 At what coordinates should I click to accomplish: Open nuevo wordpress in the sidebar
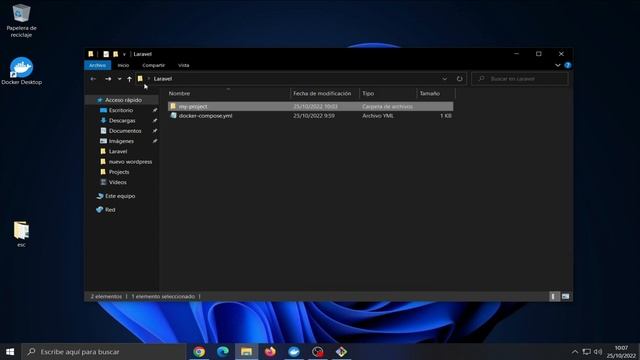tap(130, 162)
